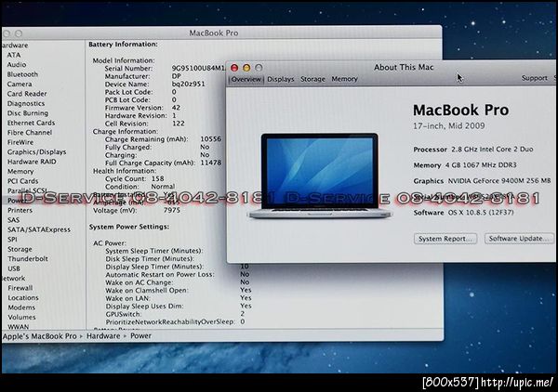Switch to the Overview tab
The width and height of the screenshot is (558, 392).
(x=246, y=79)
